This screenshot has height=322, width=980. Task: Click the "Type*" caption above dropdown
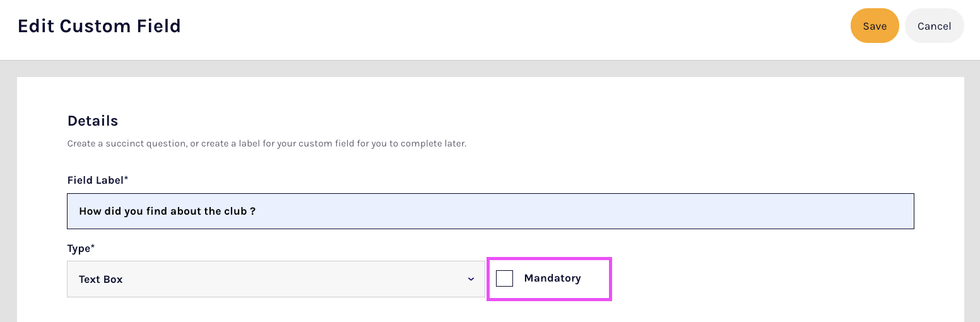[x=81, y=248]
